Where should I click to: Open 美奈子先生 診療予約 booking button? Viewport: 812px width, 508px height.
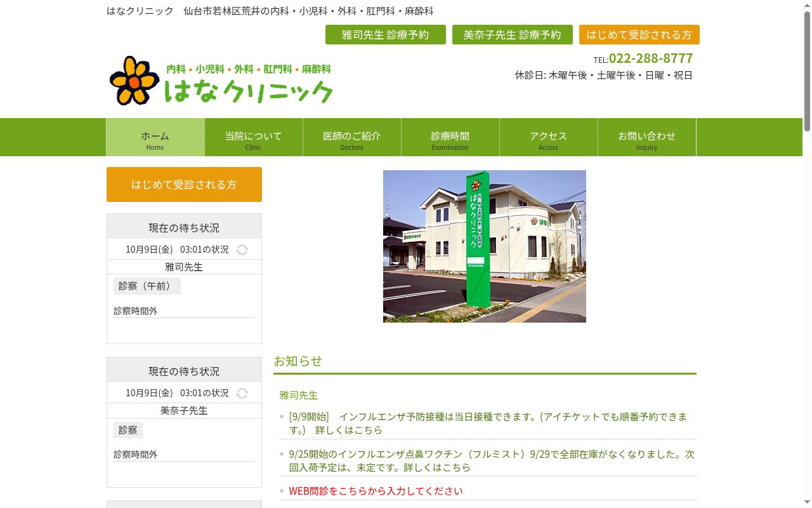click(513, 35)
